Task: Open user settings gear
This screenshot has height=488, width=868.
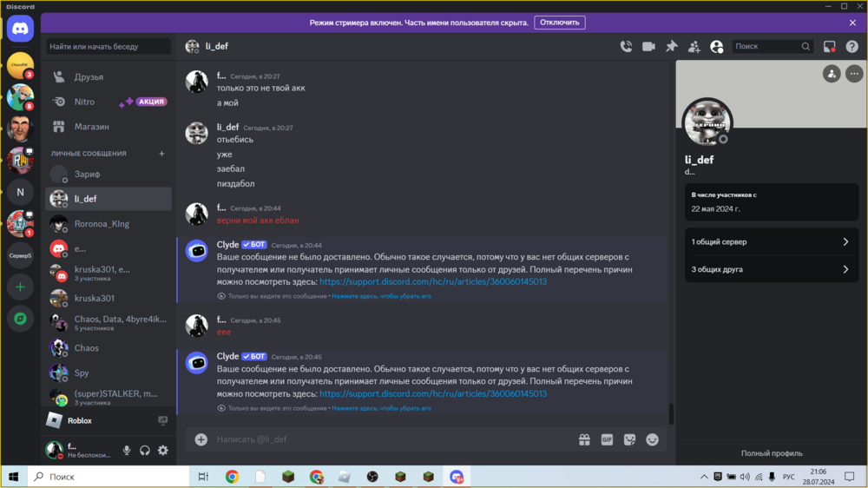Action: 163,451
